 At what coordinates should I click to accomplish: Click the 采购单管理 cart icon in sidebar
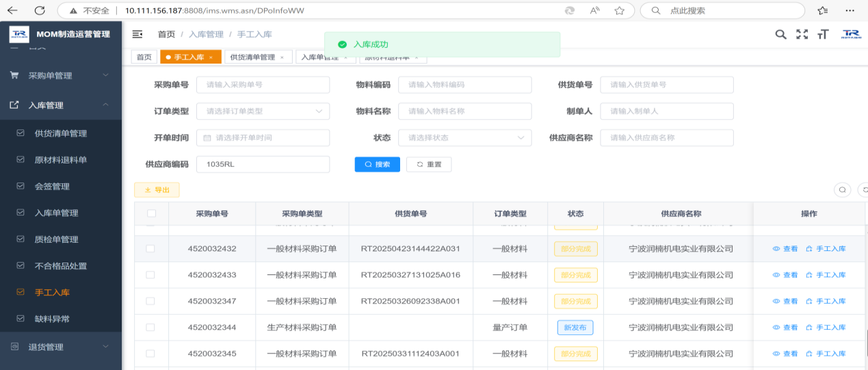click(14, 75)
